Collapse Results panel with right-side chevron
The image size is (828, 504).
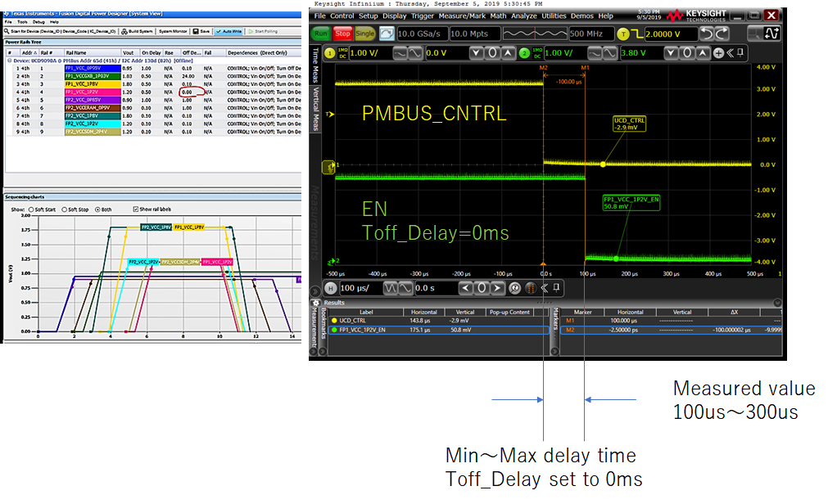pyautogui.click(x=777, y=303)
